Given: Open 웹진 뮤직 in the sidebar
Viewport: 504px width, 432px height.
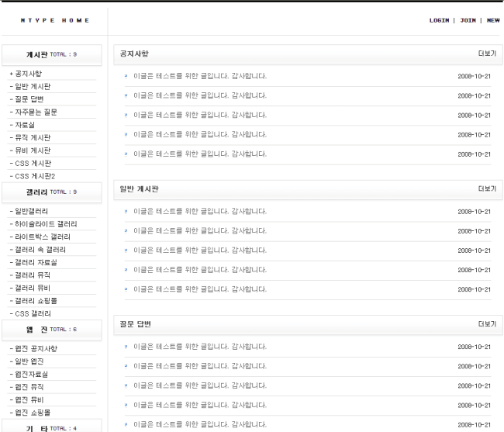Looking at the screenshot, I should point(29,387).
